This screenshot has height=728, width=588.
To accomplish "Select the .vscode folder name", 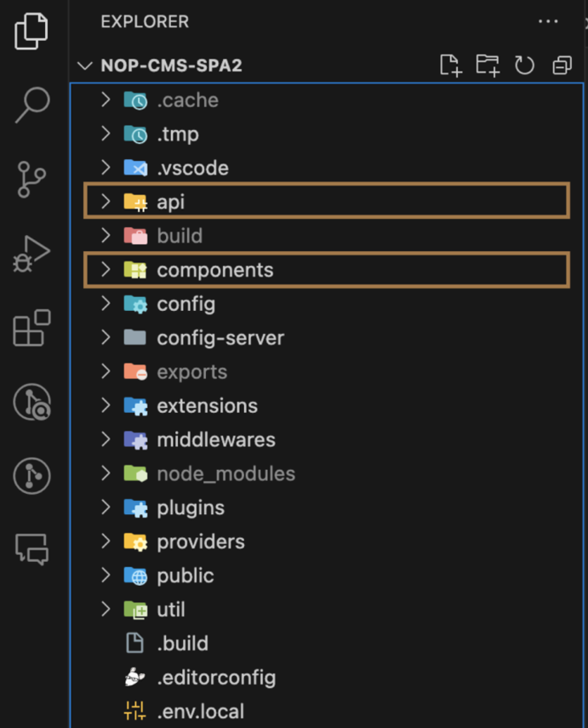I will (x=192, y=168).
